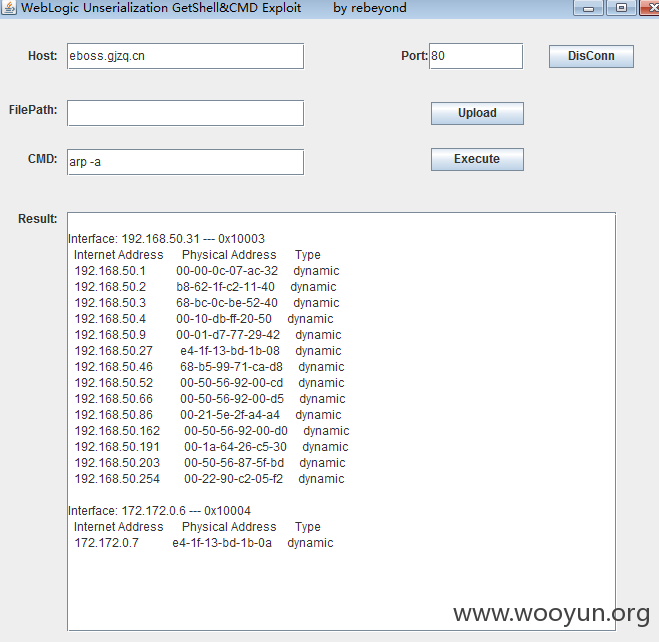Image resolution: width=659 pixels, height=642 pixels.
Task: Close the exploit window
Action: 649,8
